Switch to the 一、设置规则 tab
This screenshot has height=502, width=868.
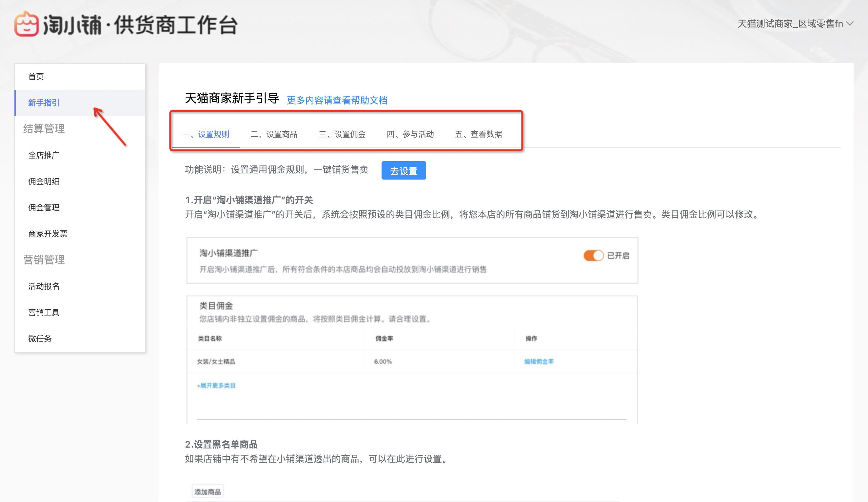pyautogui.click(x=206, y=134)
